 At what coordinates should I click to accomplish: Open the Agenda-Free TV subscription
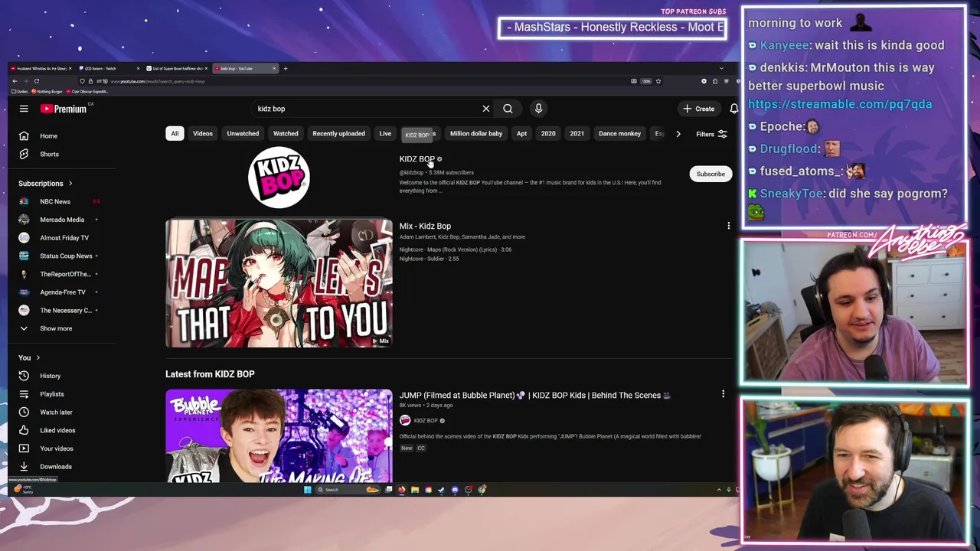coord(63,292)
